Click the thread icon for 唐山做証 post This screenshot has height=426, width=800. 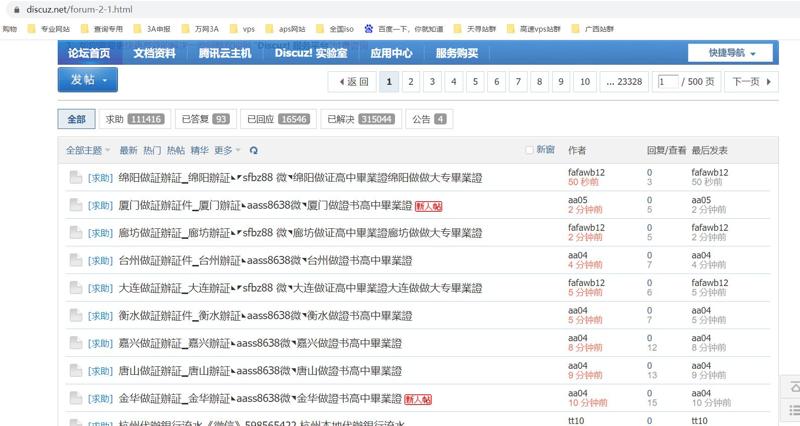point(75,371)
